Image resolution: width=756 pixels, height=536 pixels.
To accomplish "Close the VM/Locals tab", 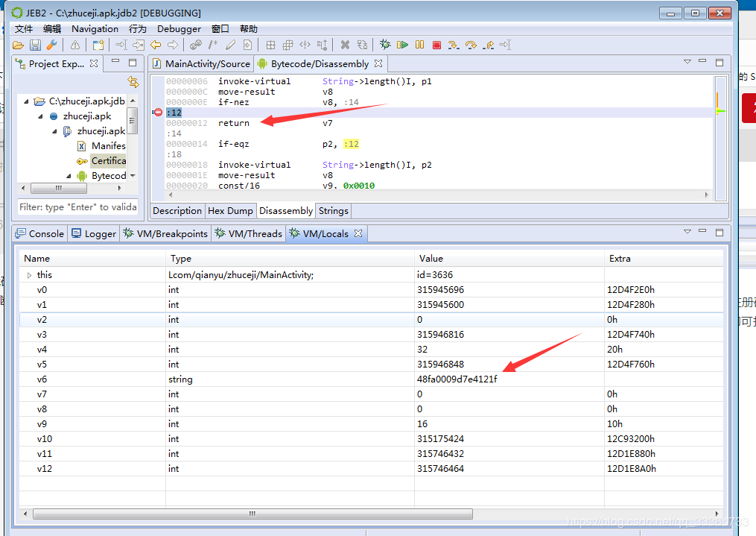I will click(x=358, y=233).
